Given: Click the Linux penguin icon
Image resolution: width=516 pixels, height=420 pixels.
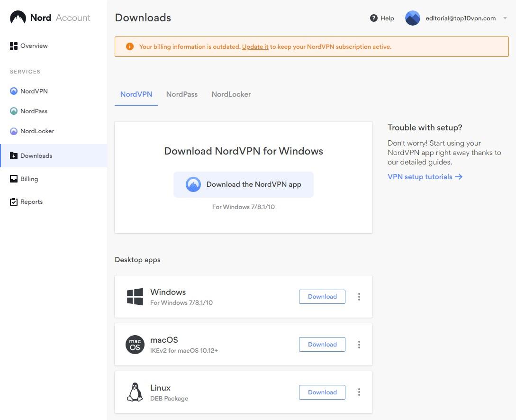Looking at the screenshot, I should [135, 392].
